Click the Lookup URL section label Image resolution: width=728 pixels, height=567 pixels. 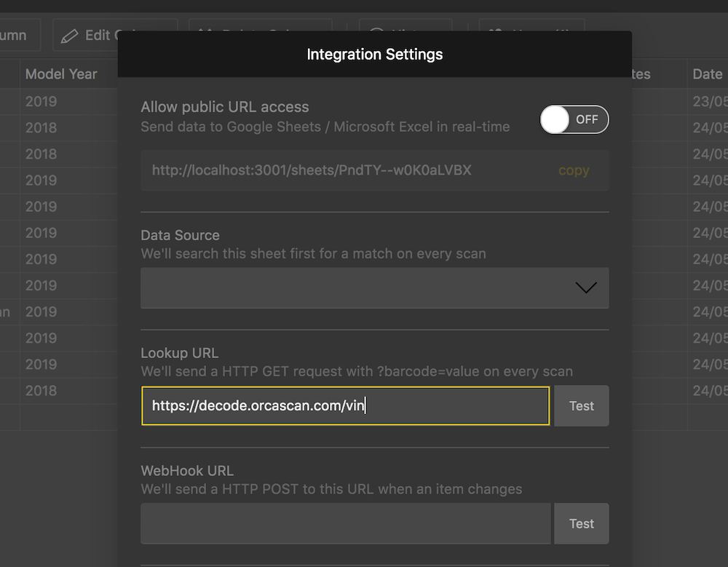179,353
